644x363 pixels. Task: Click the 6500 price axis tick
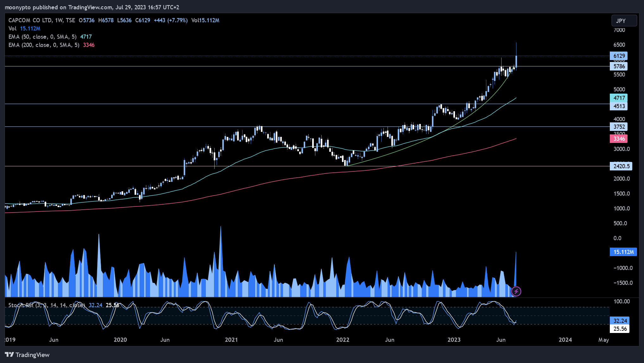coord(619,45)
